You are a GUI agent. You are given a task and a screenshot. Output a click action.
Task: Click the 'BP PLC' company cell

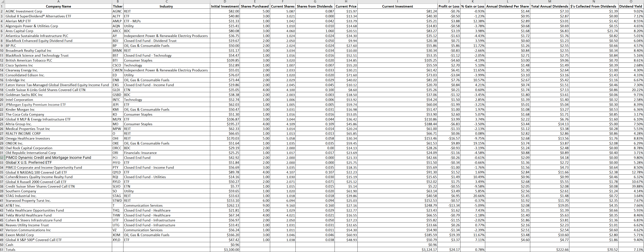pyautogui.click(x=58, y=46)
